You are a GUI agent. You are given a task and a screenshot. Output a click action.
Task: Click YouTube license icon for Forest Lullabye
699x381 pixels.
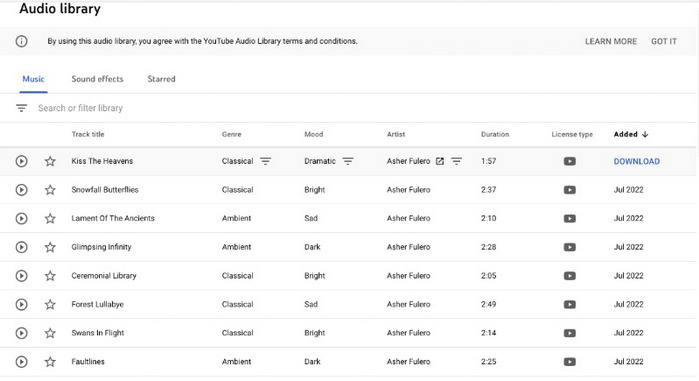pyautogui.click(x=570, y=304)
